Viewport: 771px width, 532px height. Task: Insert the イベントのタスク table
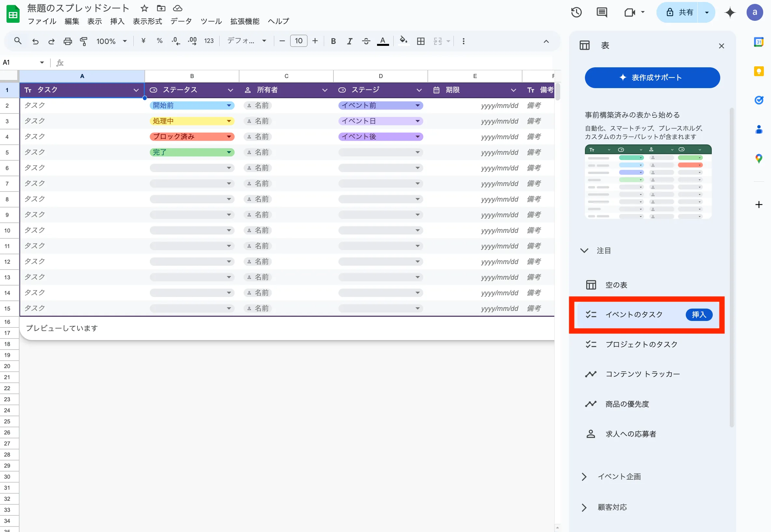tap(699, 314)
